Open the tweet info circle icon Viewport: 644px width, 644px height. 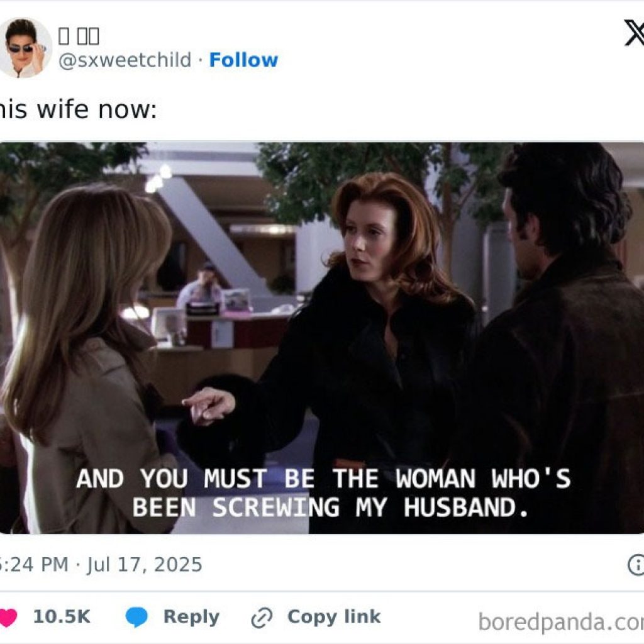pyautogui.click(x=636, y=565)
